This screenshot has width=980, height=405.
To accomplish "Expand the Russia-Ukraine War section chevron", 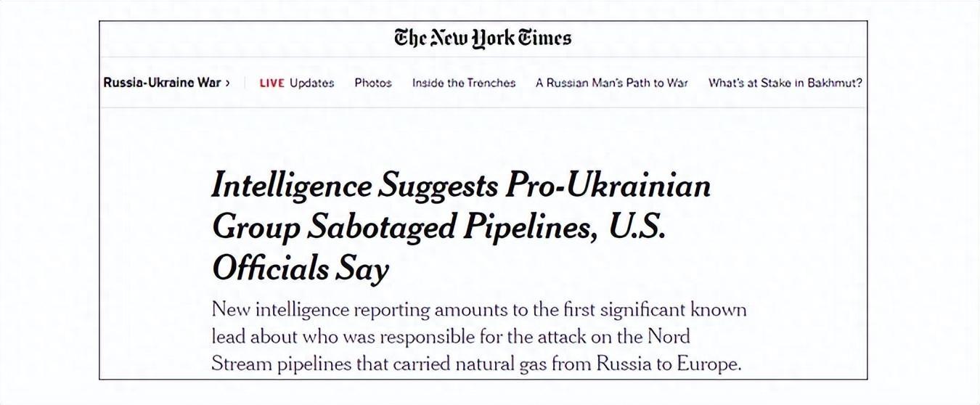I will pyautogui.click(x=227, y=83).
